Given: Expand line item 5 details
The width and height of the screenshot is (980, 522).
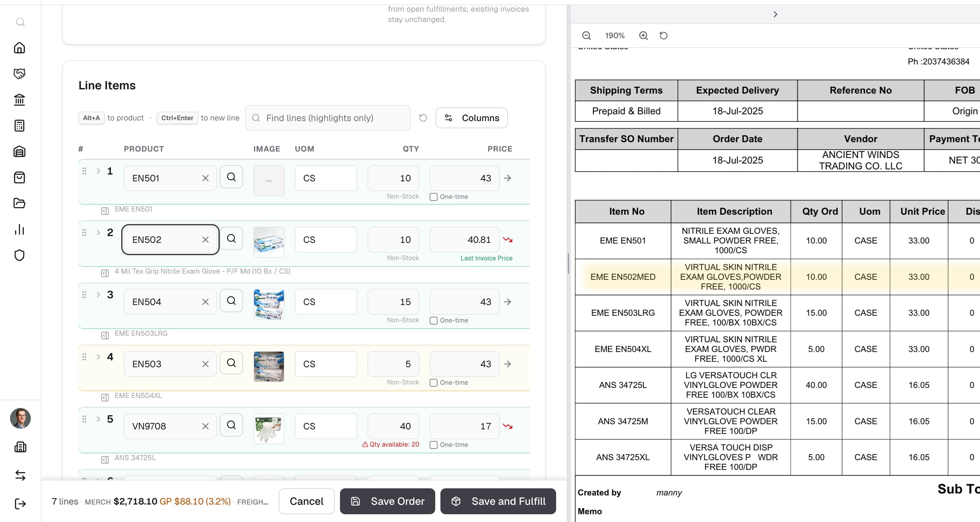Looking at the screenshot, I should [98, 419].
